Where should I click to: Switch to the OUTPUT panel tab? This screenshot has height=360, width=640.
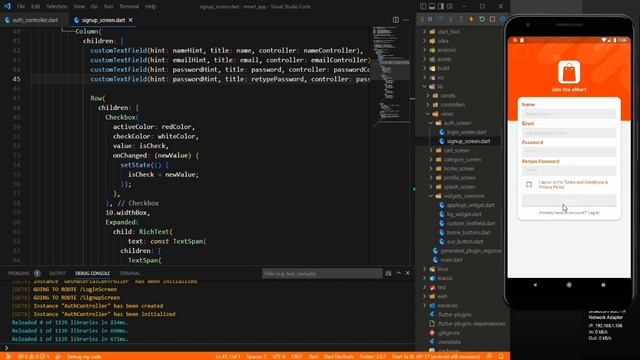pos(57,273)
